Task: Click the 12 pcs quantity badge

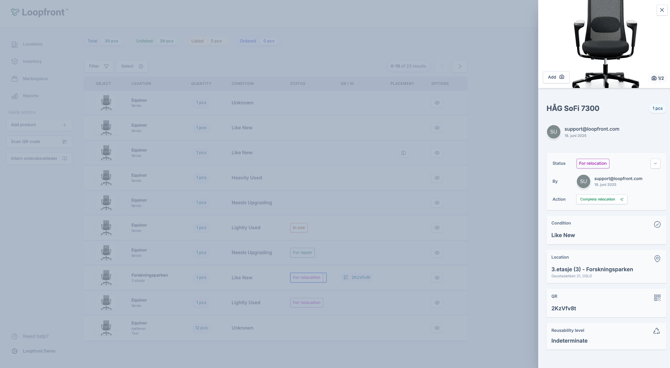Action: [201, 328]
